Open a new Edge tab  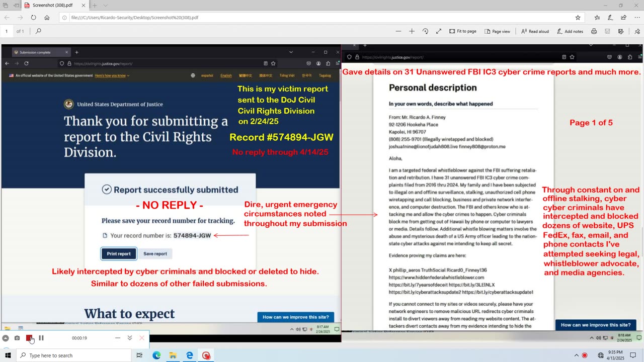pyautogui.click(x=94, y=5)
